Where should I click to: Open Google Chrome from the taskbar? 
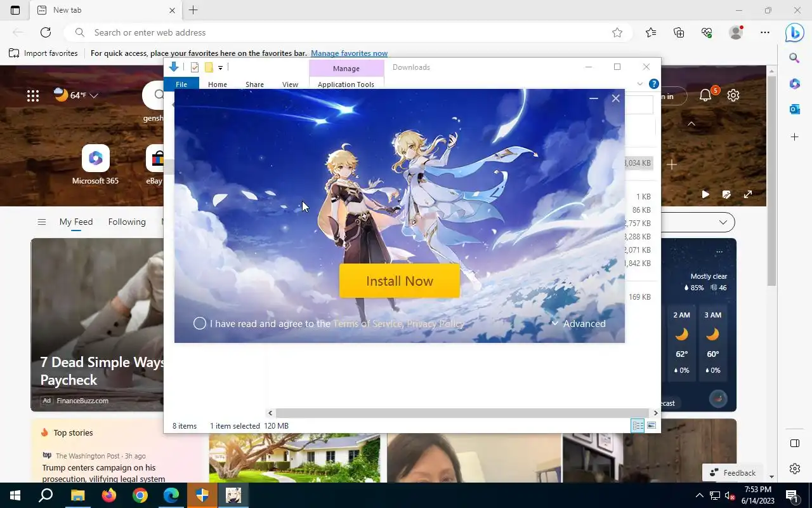tap(140, 495)
